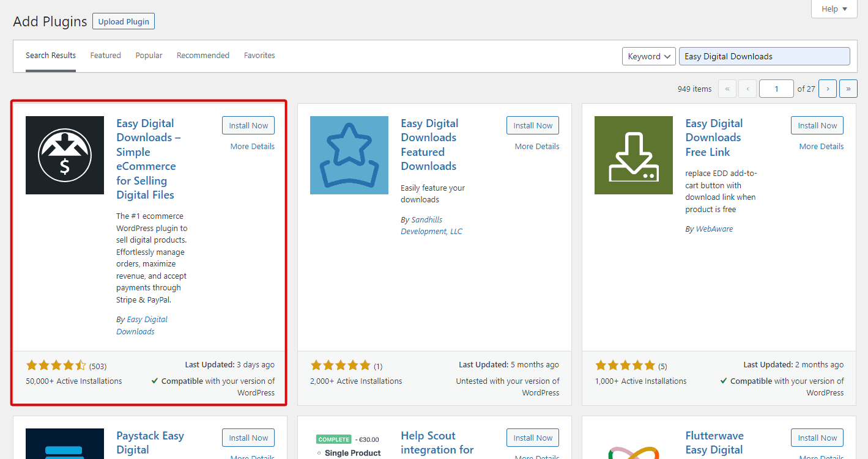Image resolution: width=868 pixels, height=459 pixels.
Task: Click the Upload Plugin button
Action: click(x=124, y=21)
